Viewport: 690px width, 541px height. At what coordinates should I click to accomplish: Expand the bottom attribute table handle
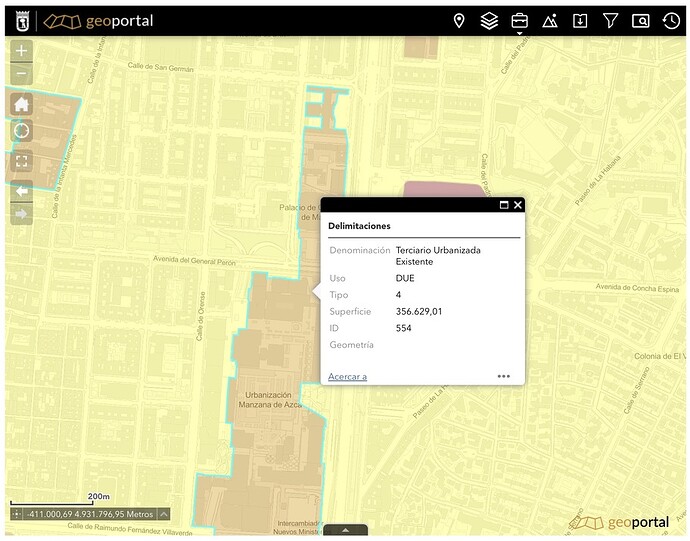pyautogui.click(x=345, y=530)
